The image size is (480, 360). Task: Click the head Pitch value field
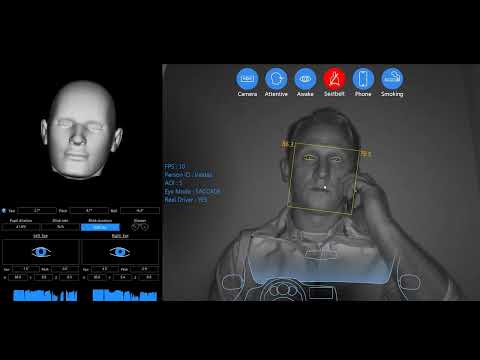point(89,211)
